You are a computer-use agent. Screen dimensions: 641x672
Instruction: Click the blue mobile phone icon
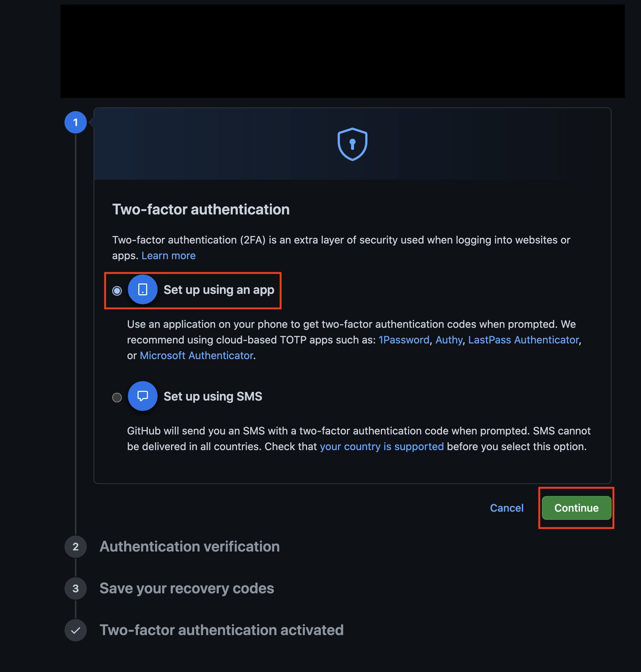pyautogui.click(x=142, y=290)
